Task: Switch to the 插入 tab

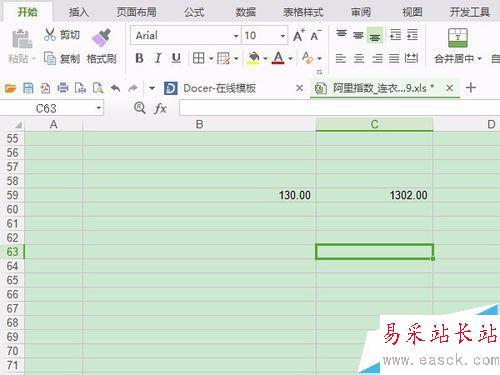Action: (79, 12)
